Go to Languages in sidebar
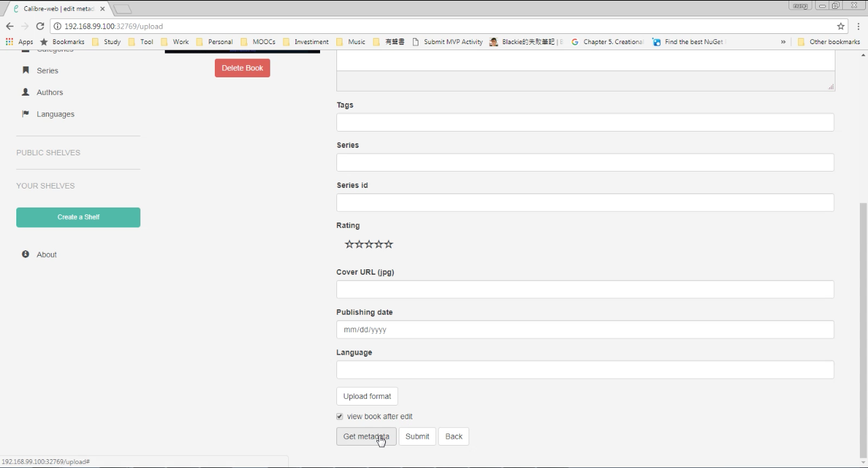 56,114
